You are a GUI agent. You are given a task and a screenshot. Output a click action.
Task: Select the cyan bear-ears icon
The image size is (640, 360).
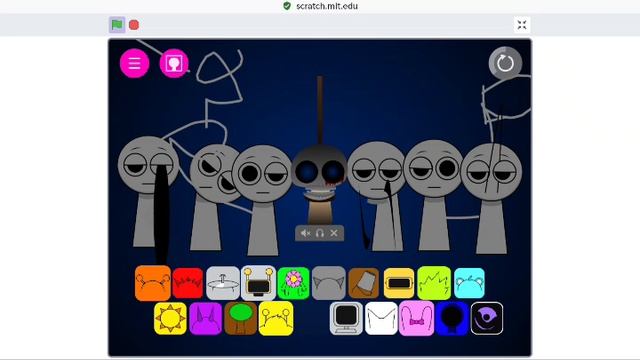[x=469, y=283]
